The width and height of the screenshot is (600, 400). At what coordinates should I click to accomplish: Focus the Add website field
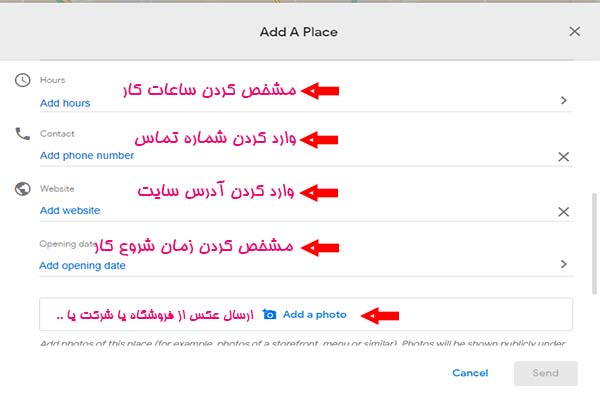tap(70, 210)
